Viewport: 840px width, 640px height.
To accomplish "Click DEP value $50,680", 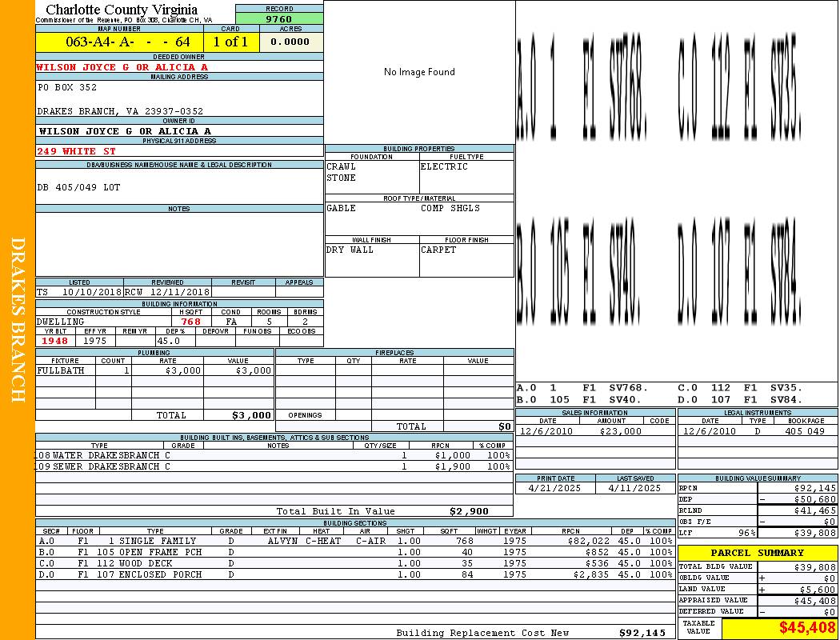I will (815, 499).
